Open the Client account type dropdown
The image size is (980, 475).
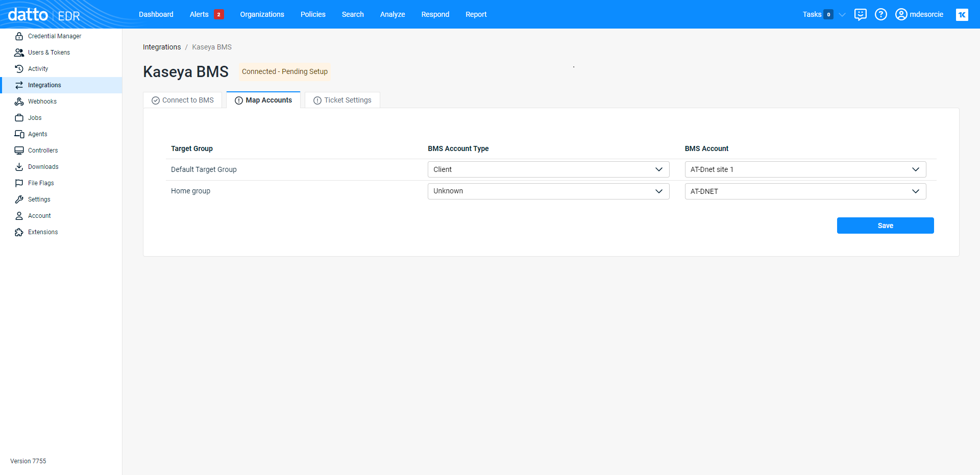pyautogui.click(x=548, y=169)
